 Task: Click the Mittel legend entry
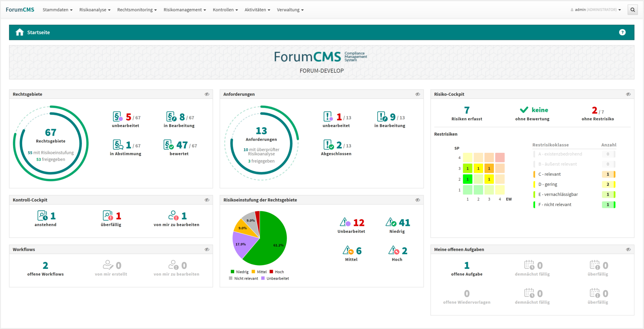[259, 272]
